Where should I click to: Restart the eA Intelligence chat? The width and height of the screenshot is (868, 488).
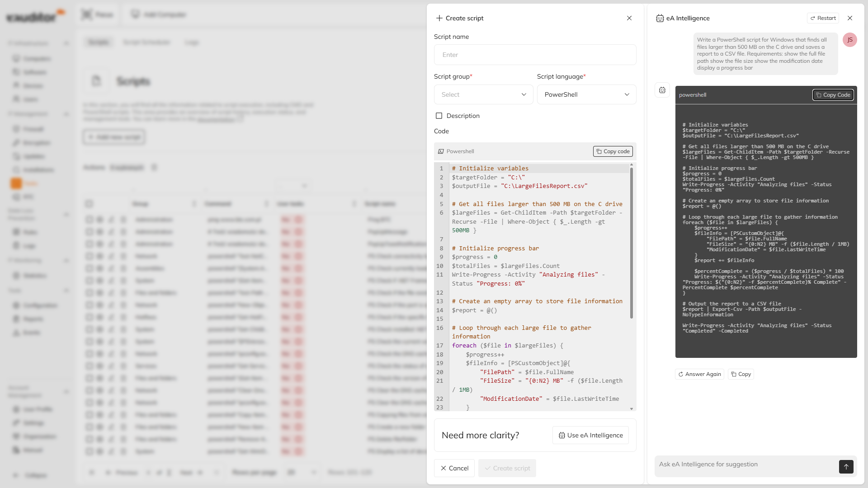[x=823, y=18]
